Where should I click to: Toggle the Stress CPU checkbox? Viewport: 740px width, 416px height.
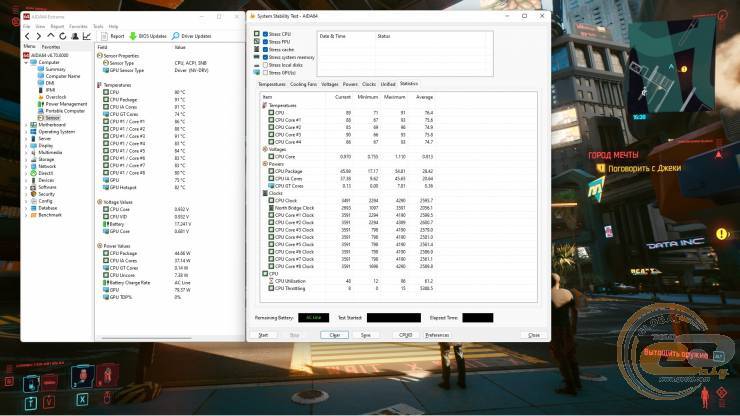click(x=265, y=34)
